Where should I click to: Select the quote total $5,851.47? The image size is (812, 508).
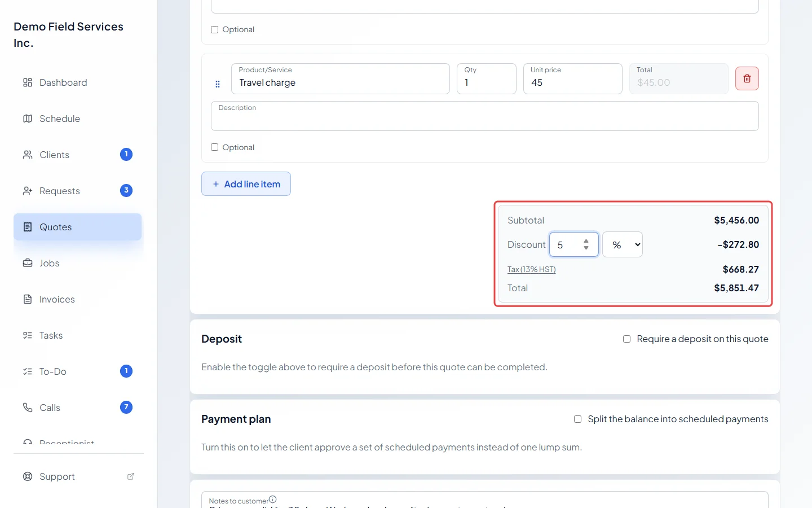736,288
